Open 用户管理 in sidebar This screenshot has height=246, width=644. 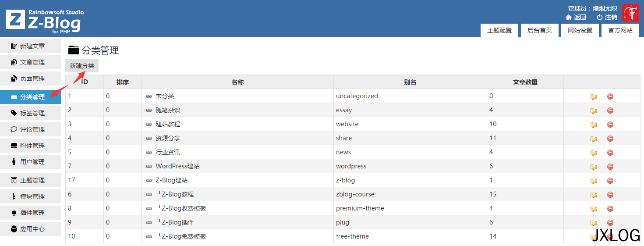[30, 162]
